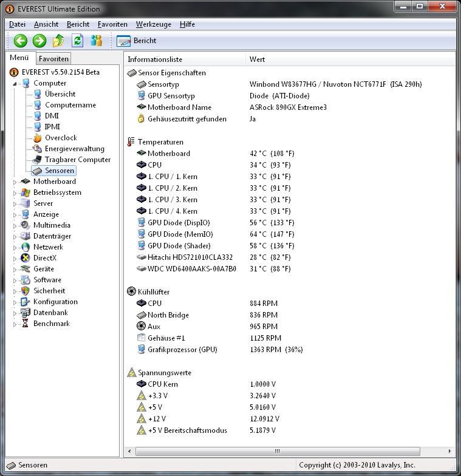This screenshot has width=461, height=476.
Task: Expand the Multimedia tree node
Action: click(15, 226)
